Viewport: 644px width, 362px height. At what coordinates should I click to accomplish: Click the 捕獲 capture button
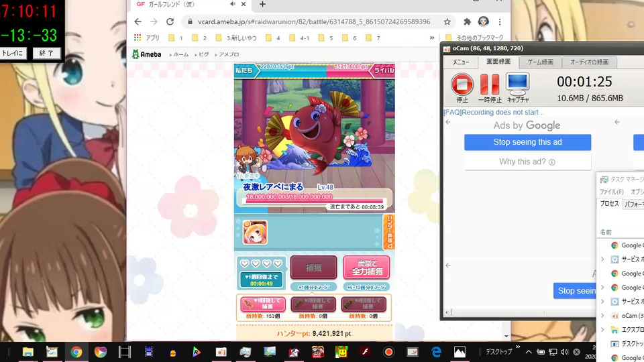click(313, 267)
